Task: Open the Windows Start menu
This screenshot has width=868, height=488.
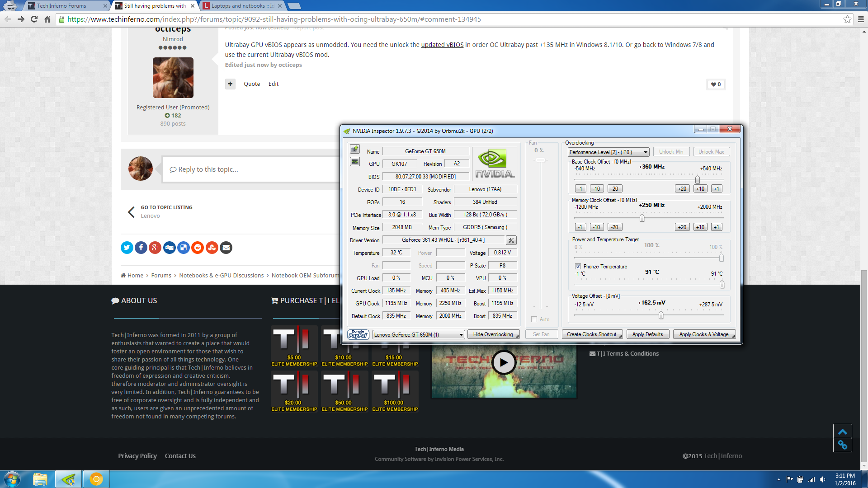Action: (12, 479)
